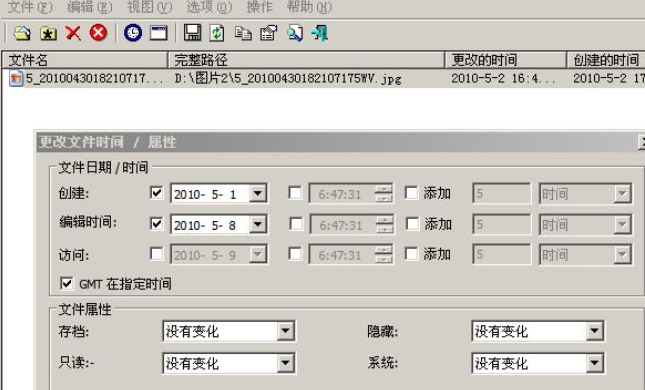Open the 文件(F) menu
This screenshot has height=390, width=645.
coord(30,7)
